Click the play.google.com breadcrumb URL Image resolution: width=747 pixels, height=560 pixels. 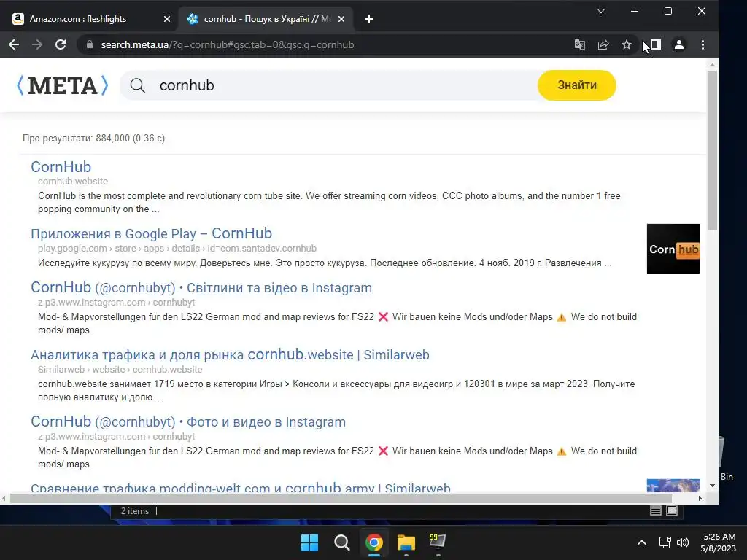(177, 249)
